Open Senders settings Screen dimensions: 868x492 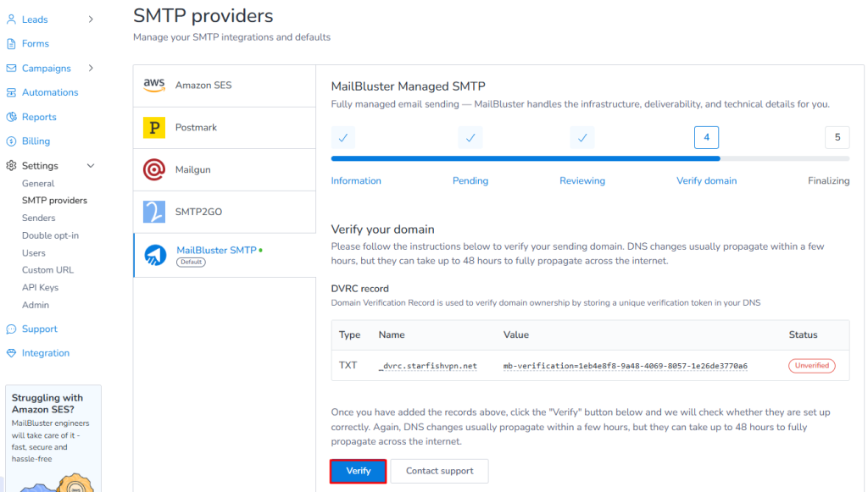(39, 218)
